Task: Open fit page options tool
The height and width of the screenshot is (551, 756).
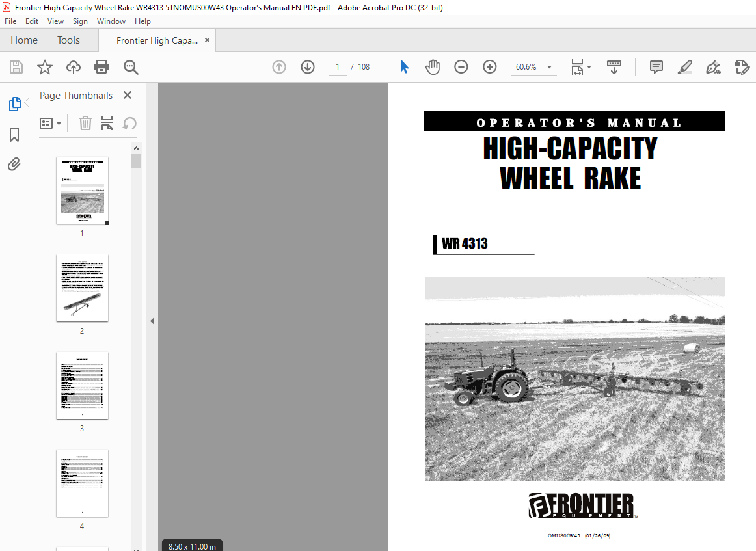Action: click(x=577, y=67)
